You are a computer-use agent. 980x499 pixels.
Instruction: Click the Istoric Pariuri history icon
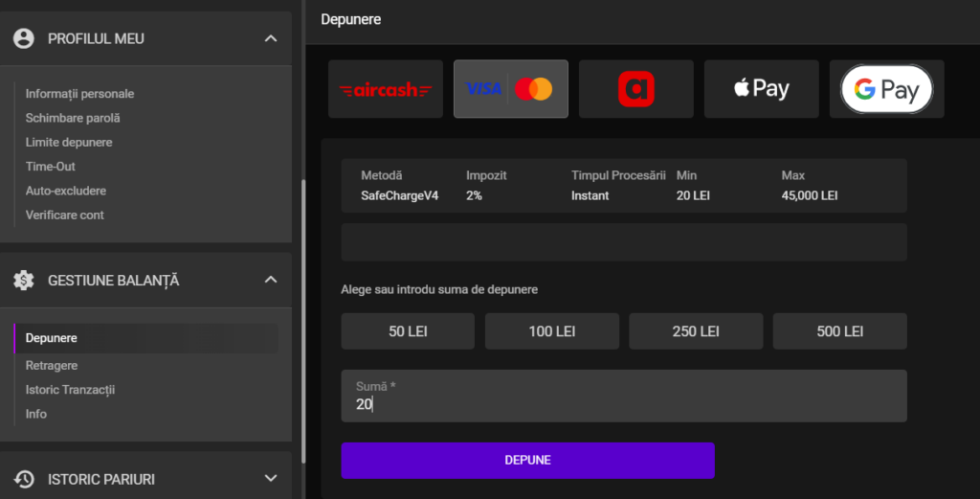point(24,479)
